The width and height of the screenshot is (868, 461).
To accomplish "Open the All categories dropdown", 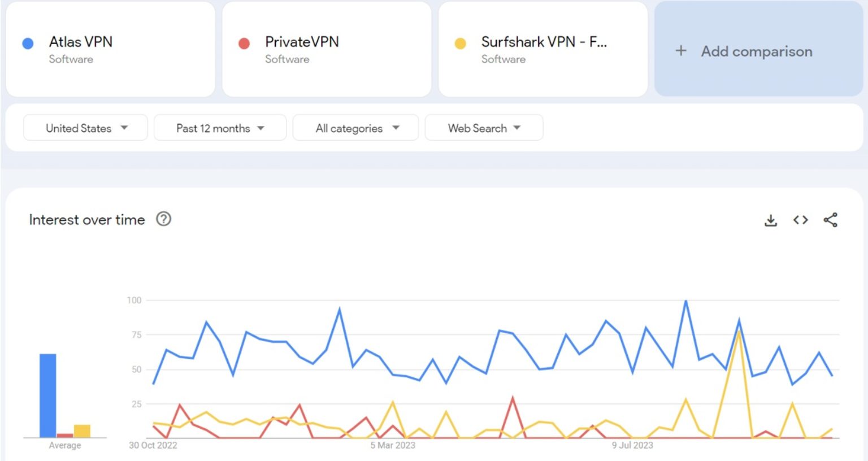I will coord(355,128).
